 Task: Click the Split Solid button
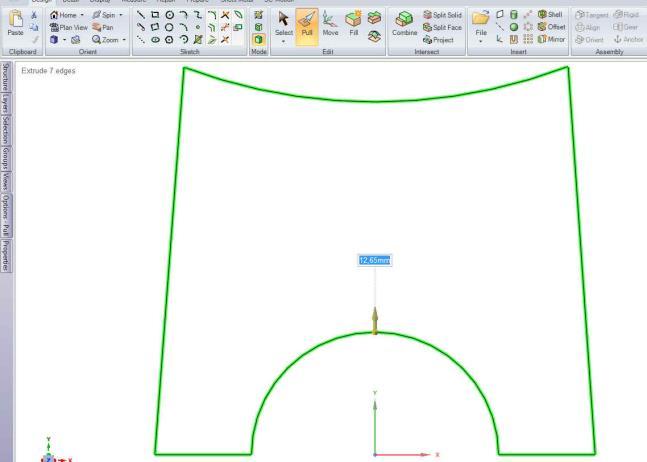coord(442,15)
